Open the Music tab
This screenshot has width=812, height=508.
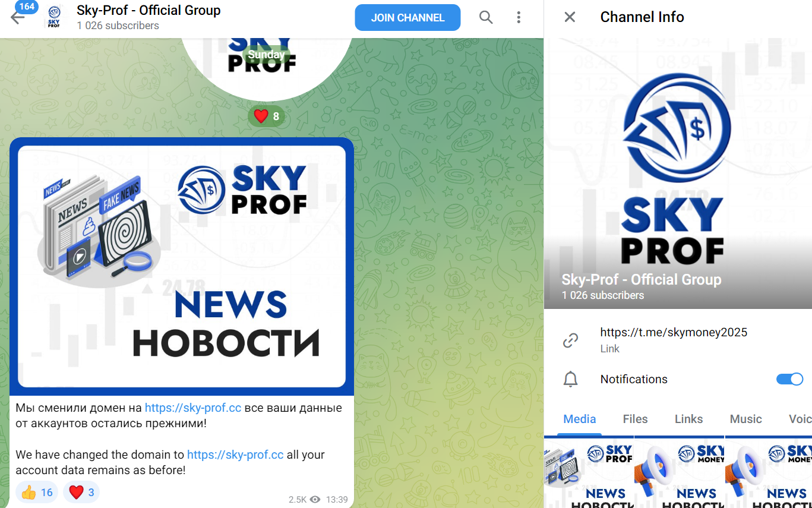[x=745, y=419]
